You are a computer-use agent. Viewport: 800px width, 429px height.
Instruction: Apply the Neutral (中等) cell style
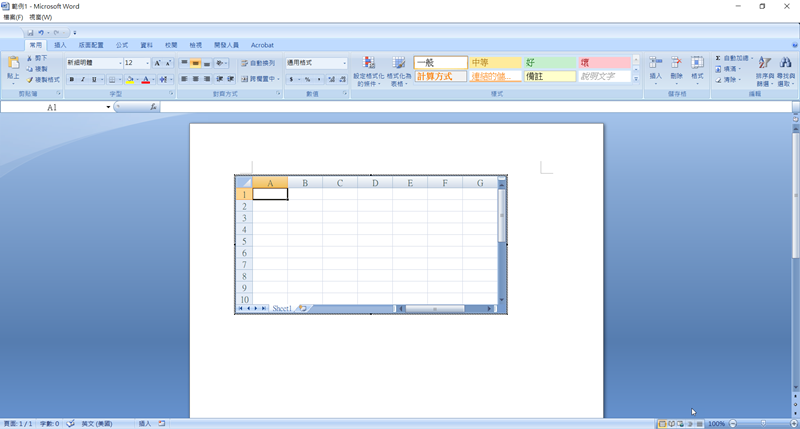(x=495, y=63)
